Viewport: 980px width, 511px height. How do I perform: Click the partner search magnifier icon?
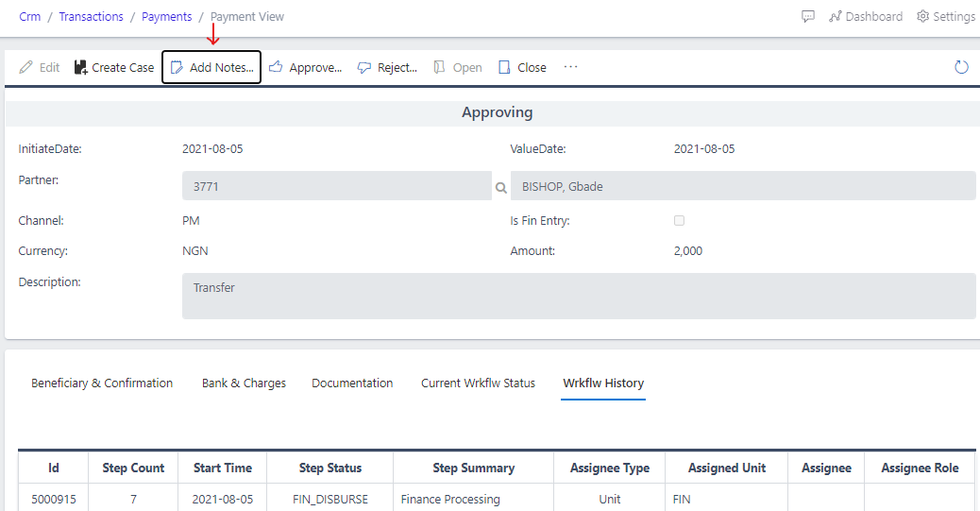click(500, 187)
